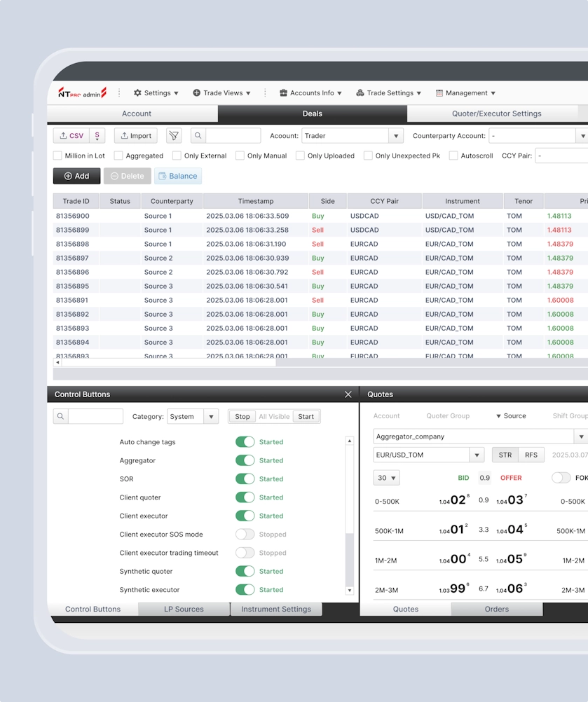
Task: Check the Only External checkbox
Action: point(177,156)
